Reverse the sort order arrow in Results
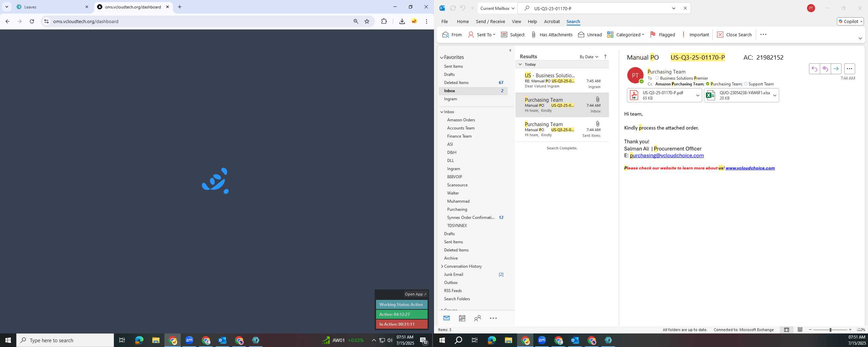The width and height of the screenshot is (868, 347). click(605, 57)
